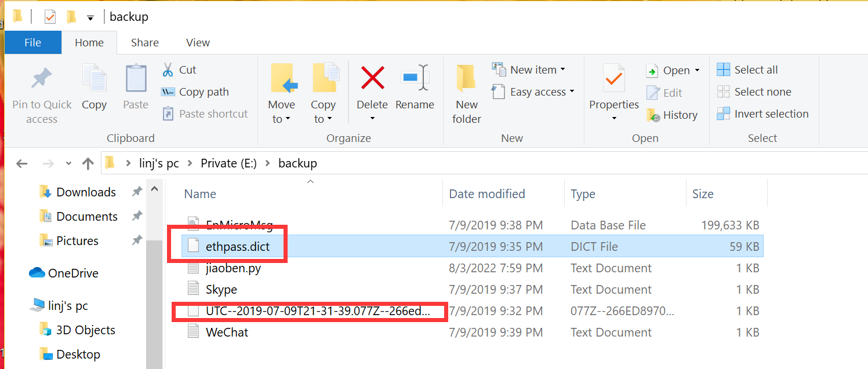Viewport: 868px width, 369px height.
Task: Click the Back navigation arrow
Action: click(x=22, y=163)
